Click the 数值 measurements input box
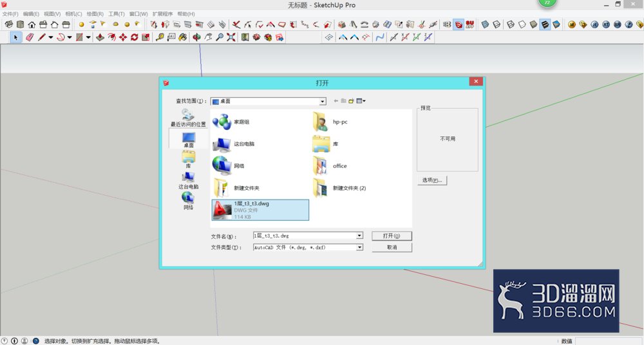 (609, 341)
